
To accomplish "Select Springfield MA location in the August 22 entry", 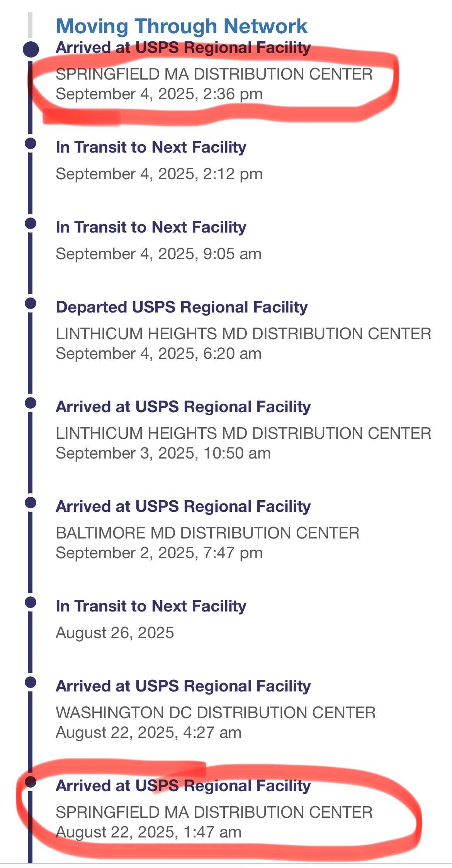I will [214, 812].
